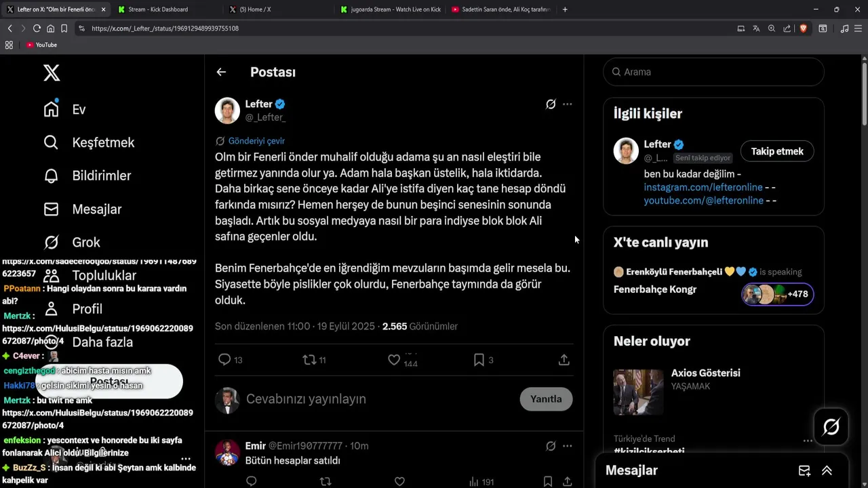Open the Grok icon in sidebar
This screenshot has width=868, height=488.
tap(51, 242)
